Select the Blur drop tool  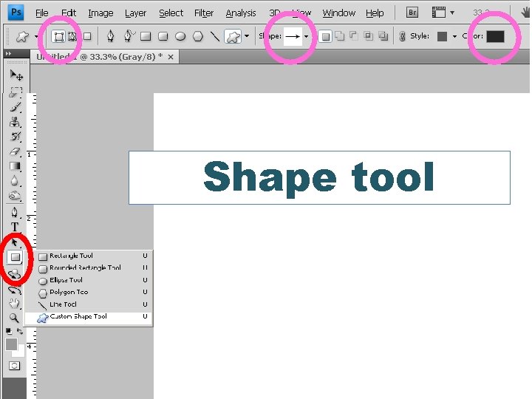14,181
